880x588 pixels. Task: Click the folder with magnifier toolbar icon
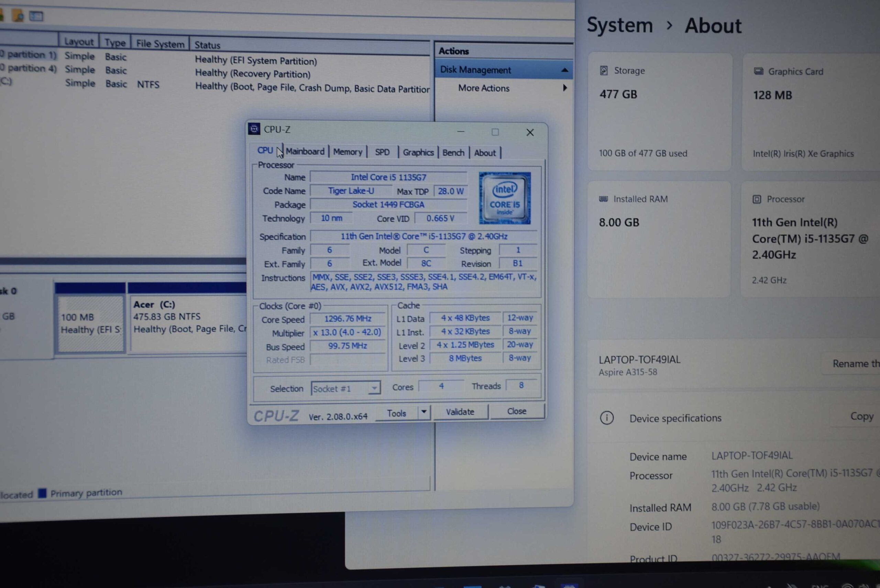coord(18,16)
